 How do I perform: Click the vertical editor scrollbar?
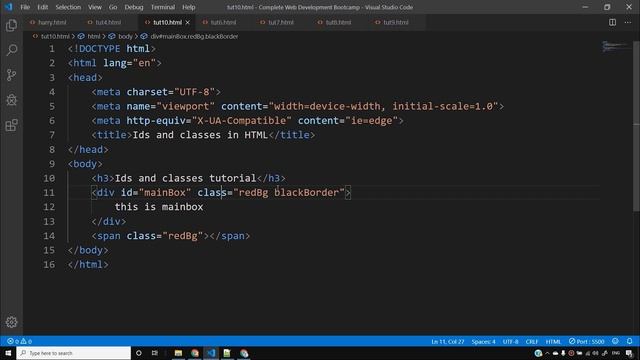636,127
